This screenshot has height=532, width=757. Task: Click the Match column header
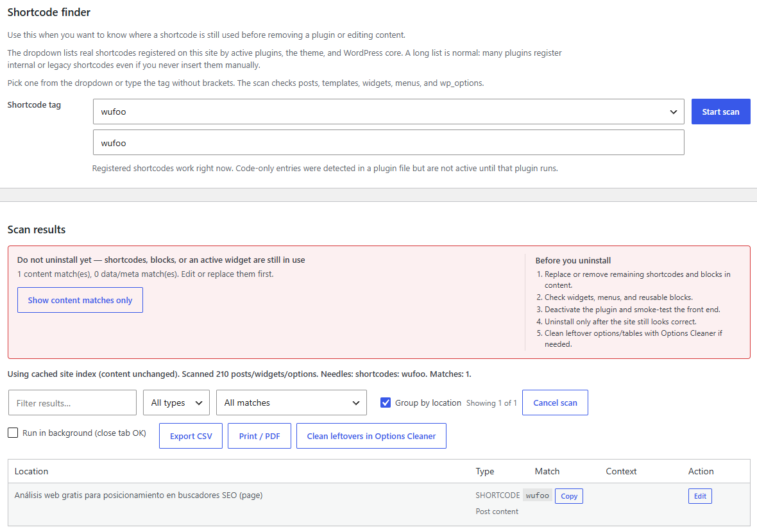547,471
